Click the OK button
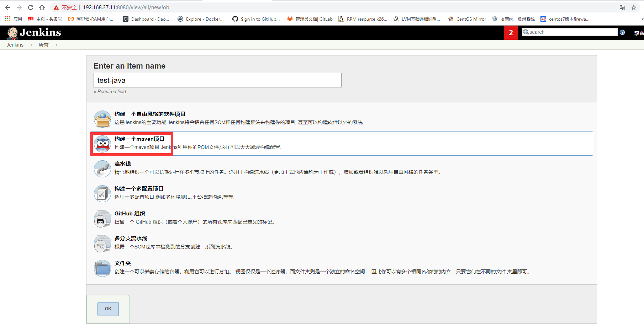644x327 pixels. [x=108, y=309]
